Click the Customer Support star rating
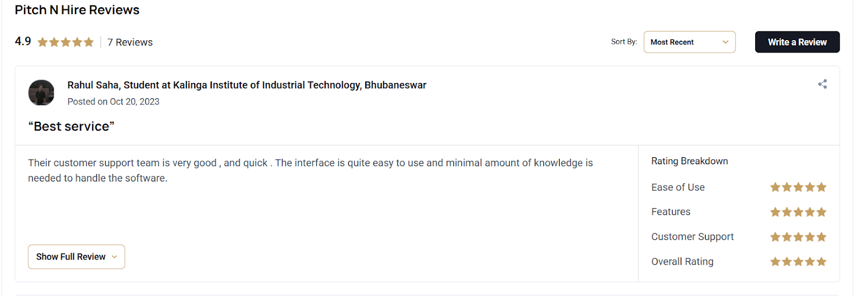The image size is (868, 296). tap(798, 237)
